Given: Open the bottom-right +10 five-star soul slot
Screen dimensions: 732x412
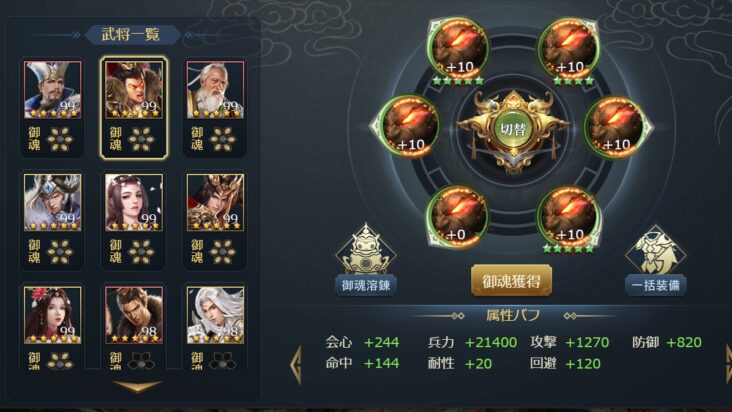Looking at the screenshot, I should click(x=569, y=216).
